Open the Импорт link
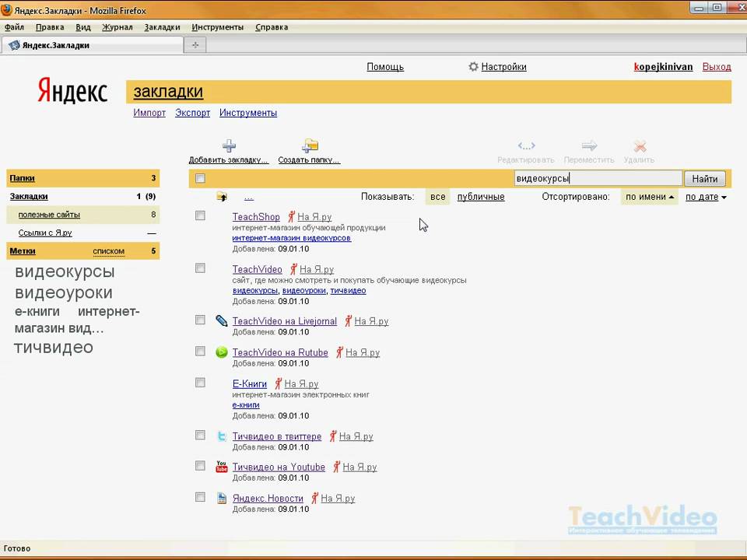The image size is (747, 560). tap(149, 113)
